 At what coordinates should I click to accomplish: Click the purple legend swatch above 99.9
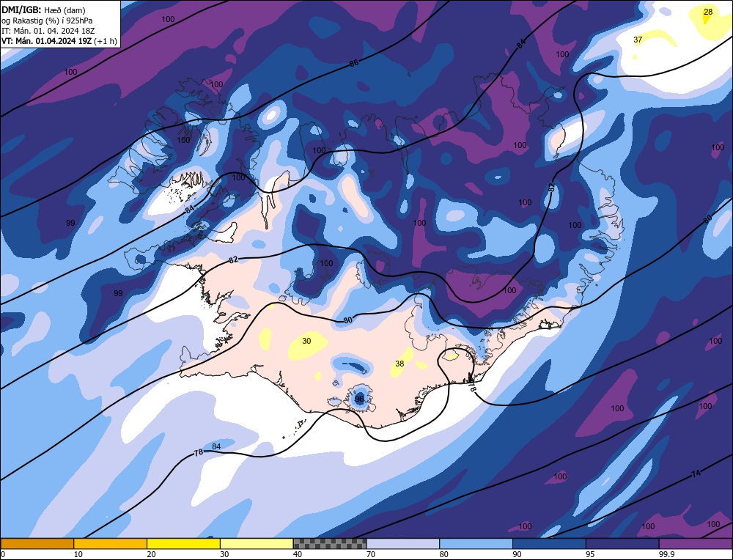[696, 543]
